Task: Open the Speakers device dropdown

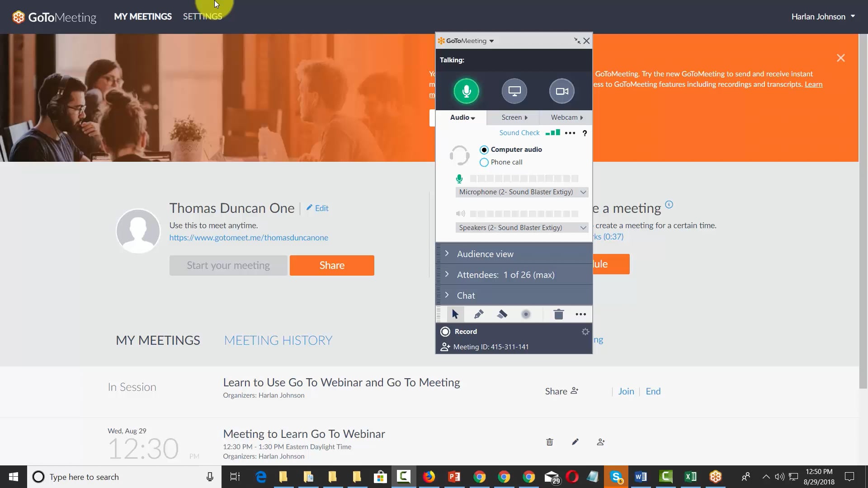Action: pyautogui.click(x=583, y=227)
